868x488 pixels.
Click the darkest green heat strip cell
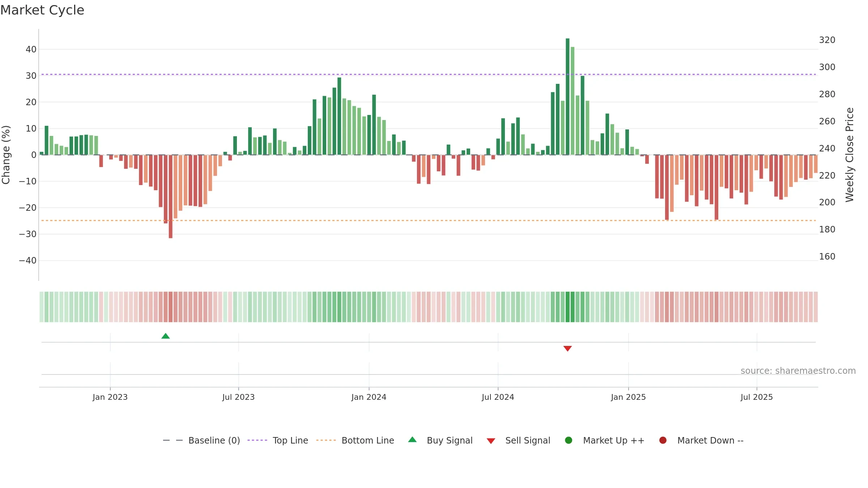(x=567, y=307)
